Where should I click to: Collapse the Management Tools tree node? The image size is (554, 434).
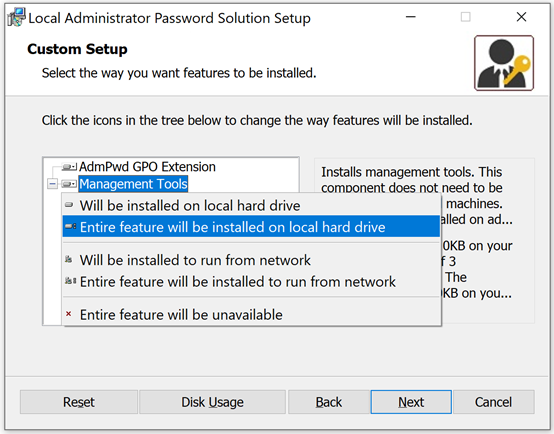point(52,184)
